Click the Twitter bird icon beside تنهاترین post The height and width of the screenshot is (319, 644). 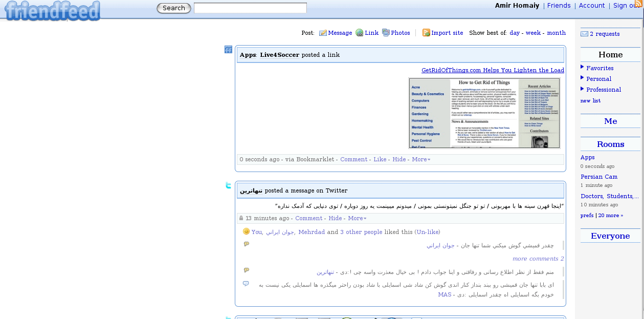[229, 185]
